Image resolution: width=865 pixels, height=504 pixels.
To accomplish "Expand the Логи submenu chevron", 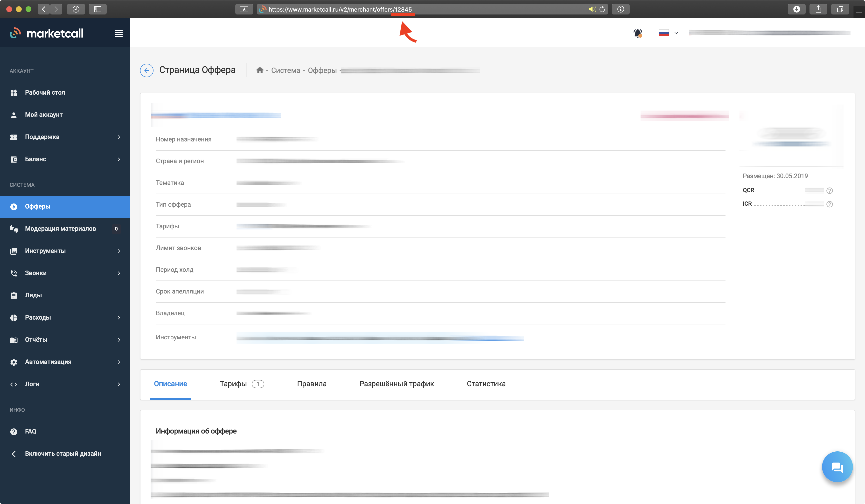I will click(119, 384).
